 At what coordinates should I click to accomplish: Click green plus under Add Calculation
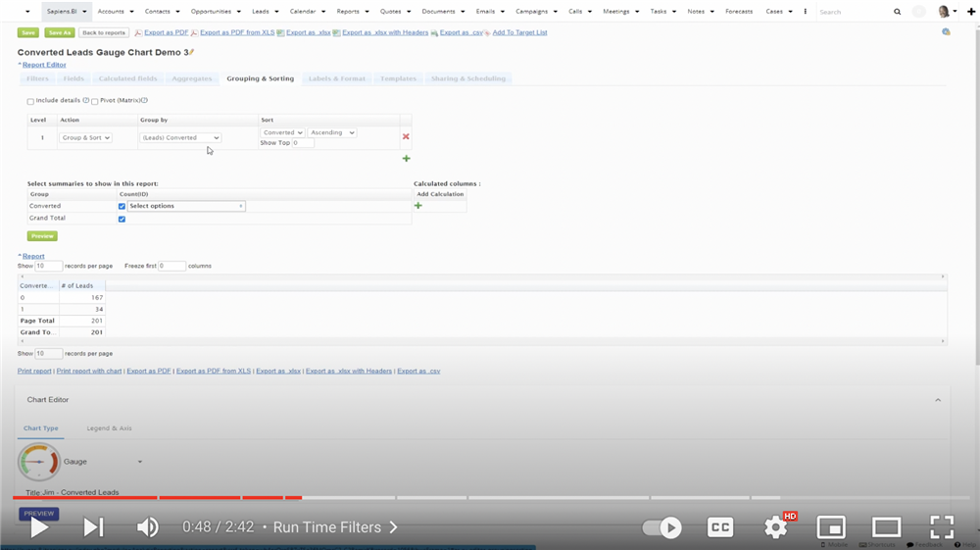point(418,206)
